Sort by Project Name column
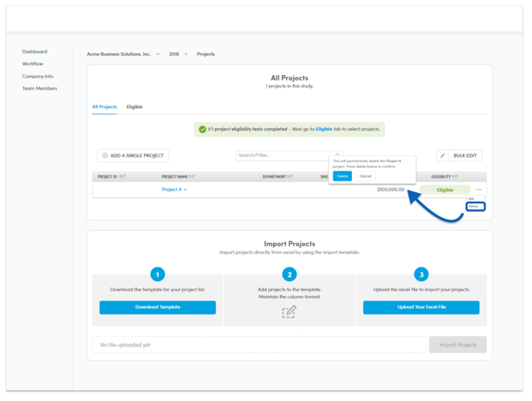532x401 pixels. point(179,177)
